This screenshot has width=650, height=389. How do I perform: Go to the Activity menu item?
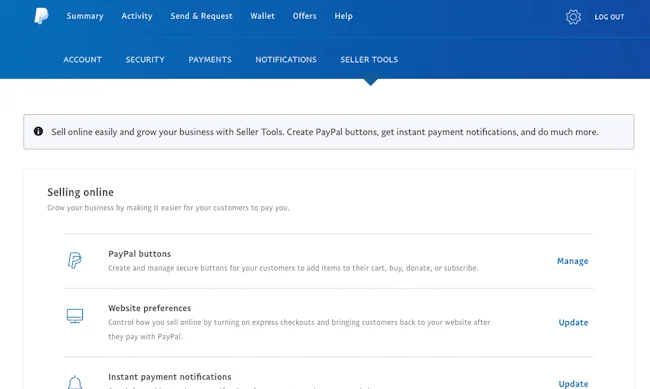click(x=137, y=16)
